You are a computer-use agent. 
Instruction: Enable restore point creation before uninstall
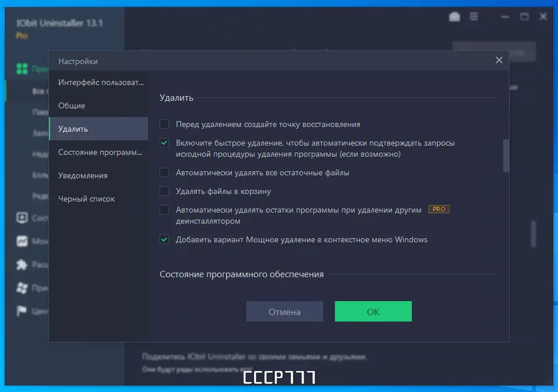click(164, 124)
